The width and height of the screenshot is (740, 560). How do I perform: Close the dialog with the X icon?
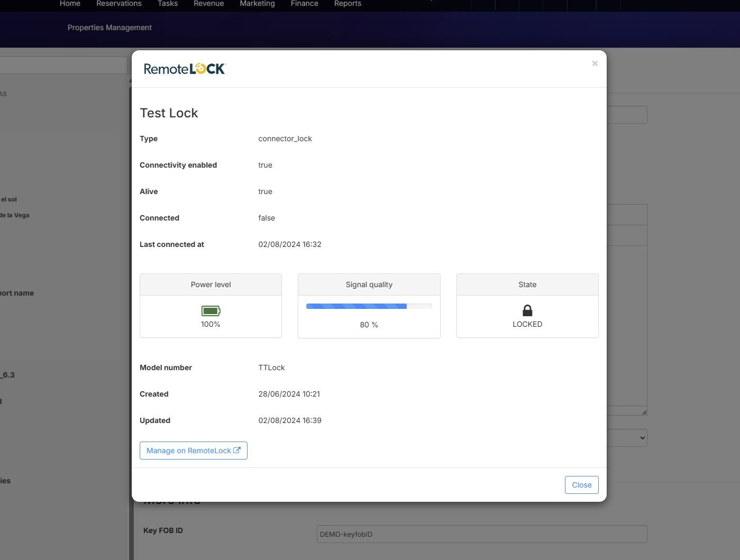(x=595, y=63)
